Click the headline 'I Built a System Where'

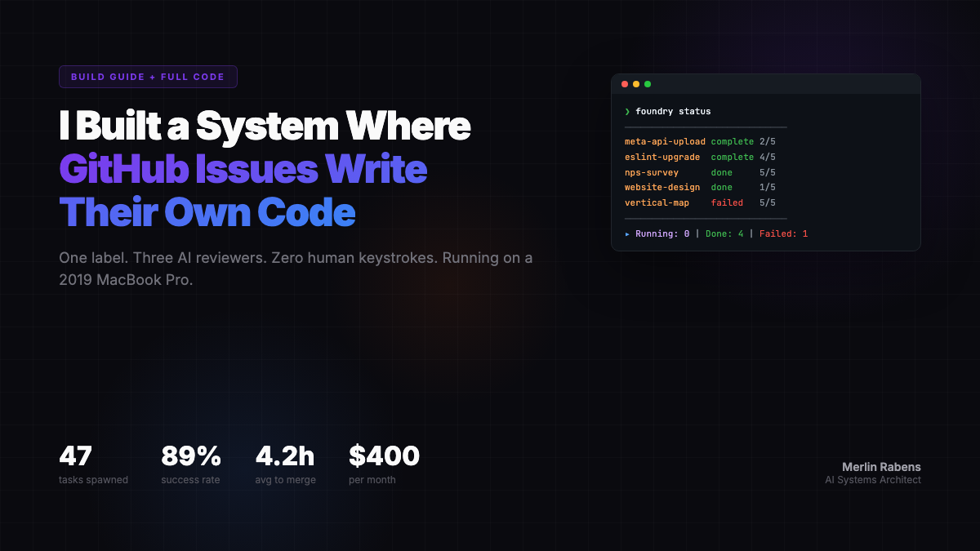coord(265,127)
